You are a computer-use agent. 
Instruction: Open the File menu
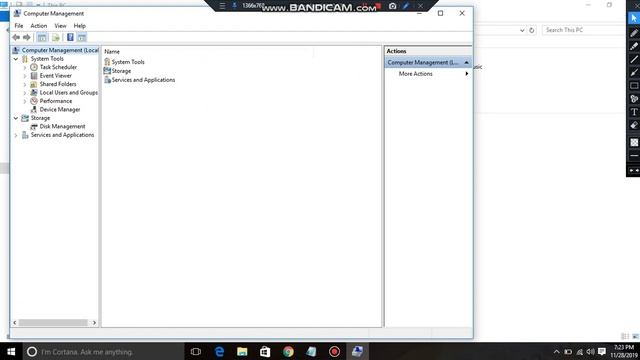tap(19, 26)
